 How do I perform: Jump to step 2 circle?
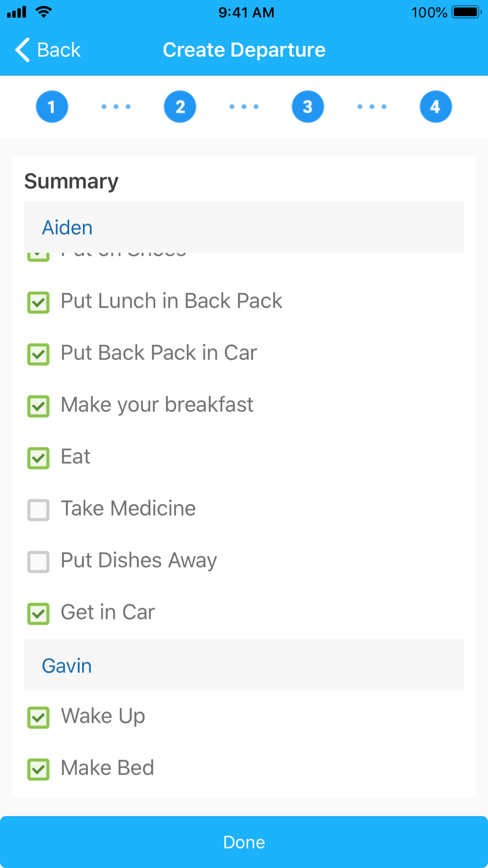pyautogui.click(x=180, y=106)
